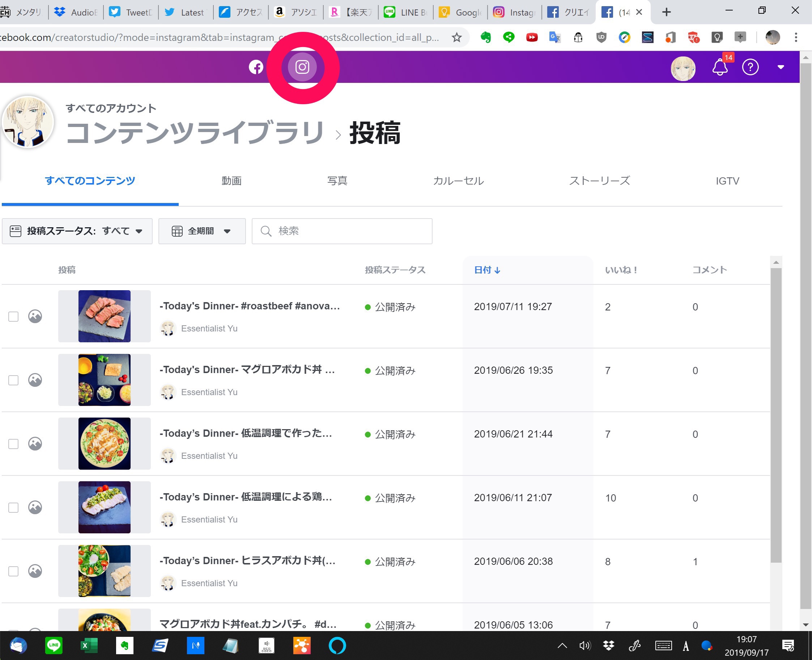Bookmark page with the star icon
Viewport: 812px width, 660px height.
tap(456, 37)
